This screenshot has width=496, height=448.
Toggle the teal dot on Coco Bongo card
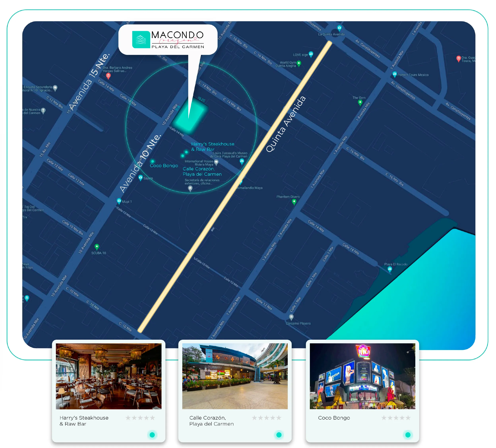pyautogui.click(x=408, y=435)
